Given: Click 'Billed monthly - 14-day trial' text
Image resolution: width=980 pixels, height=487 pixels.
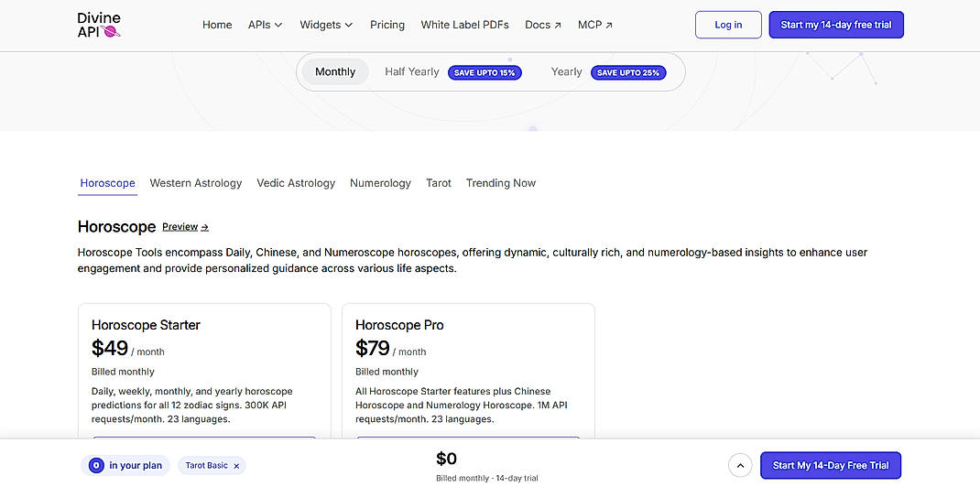Looking at the screenshot, I should (x=487, y=478).
